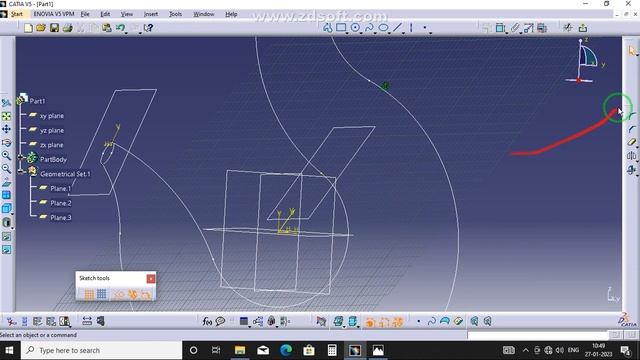The width and height of the screenshot is (640, 360).
Task: Open the File menu
Action: click(85, 14)
